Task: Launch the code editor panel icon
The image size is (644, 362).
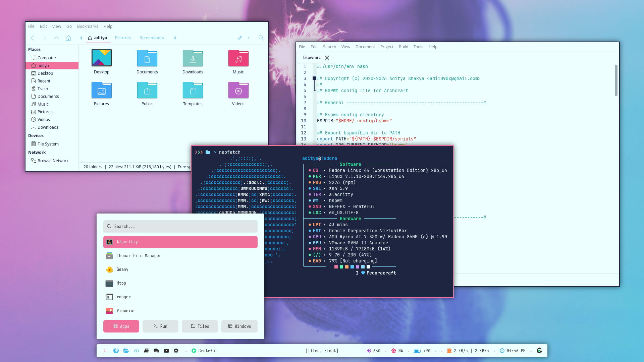Action: coord(137,351)
